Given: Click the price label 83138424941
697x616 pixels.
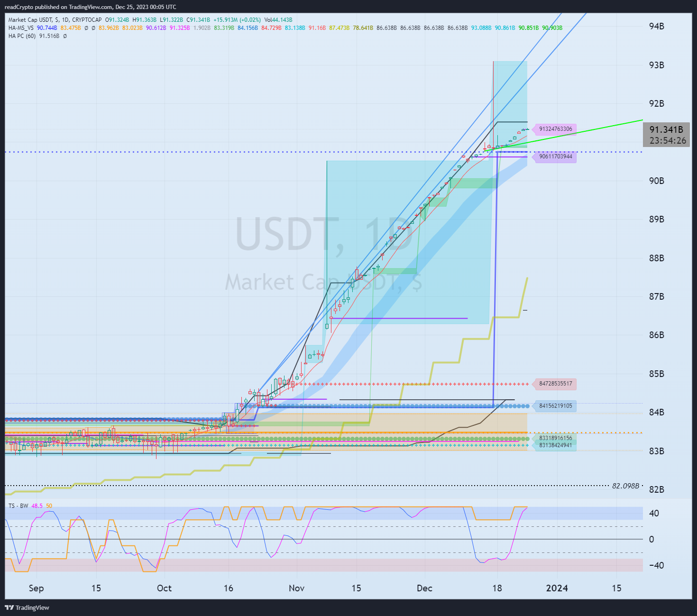Looking at the screenshot, I should pyautogui.click(x=556, y=445).
